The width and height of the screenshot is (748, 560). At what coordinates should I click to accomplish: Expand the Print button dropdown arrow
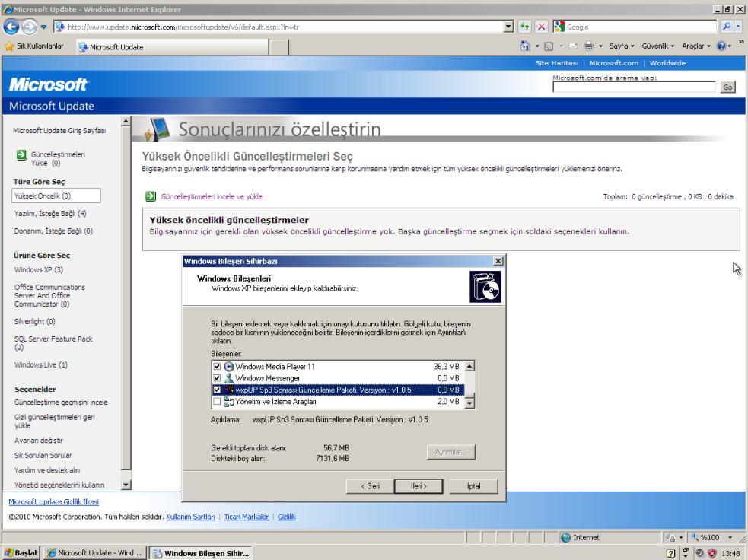(x=600, y=46)
